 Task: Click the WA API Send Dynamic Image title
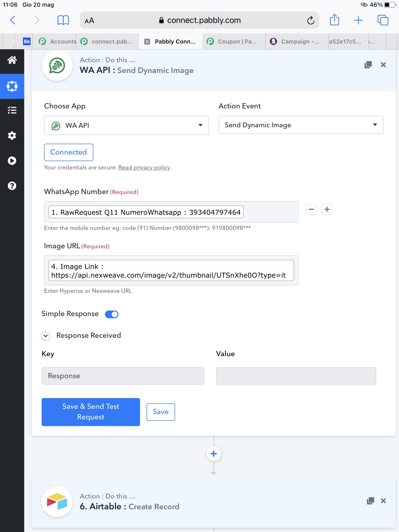click(x=136, y=70)
